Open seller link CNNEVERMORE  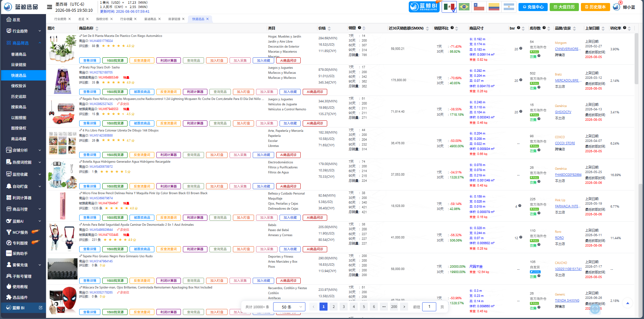568,49
